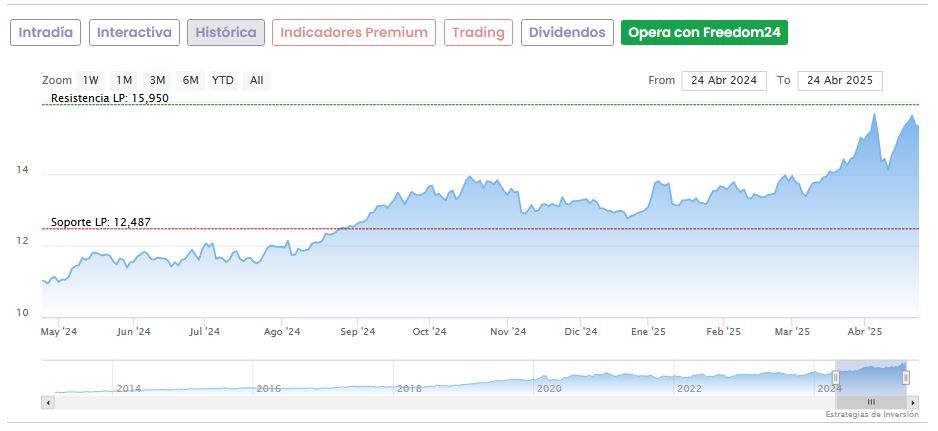Image resolution: width=938 pixels, height=431 pixels.
Task: Click Opera con Freedom24 button
Action: pos(703,33)
